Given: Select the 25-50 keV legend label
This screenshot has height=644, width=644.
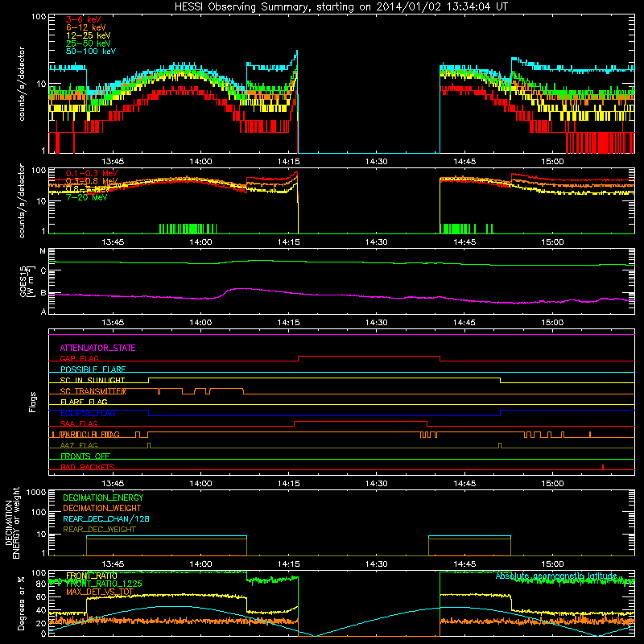Looking at the screenshot, I should point(88,43).
